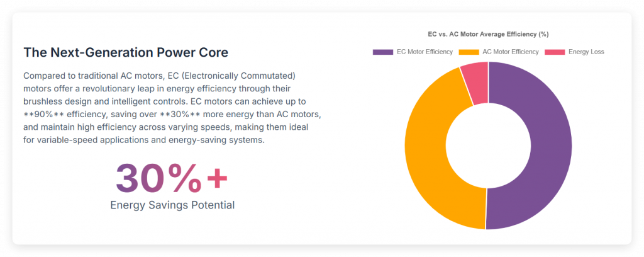Click the white center of the donut chart
Screen dimensions: 644x257
click(x=488, y=145)
